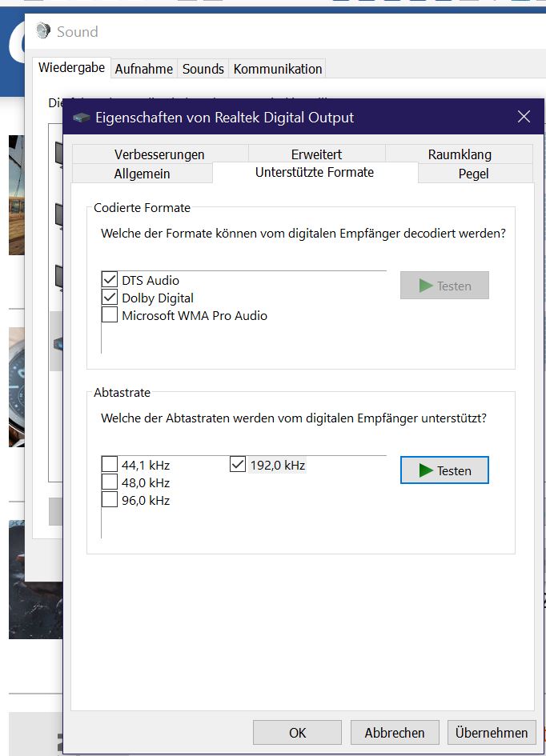Cancel with the Abbrechen button
Viewport: 546px width, 756px height.
[395, 732]
